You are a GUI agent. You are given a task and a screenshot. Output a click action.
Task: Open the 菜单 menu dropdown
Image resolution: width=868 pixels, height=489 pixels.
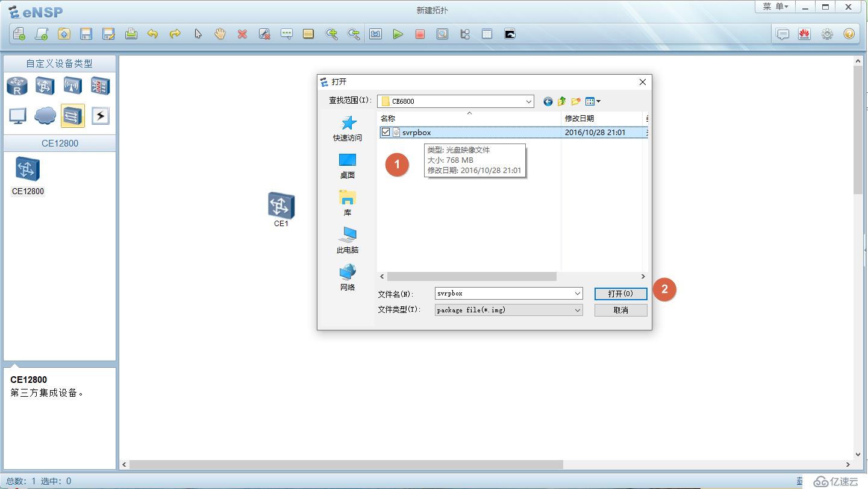[x=775, y=7]
